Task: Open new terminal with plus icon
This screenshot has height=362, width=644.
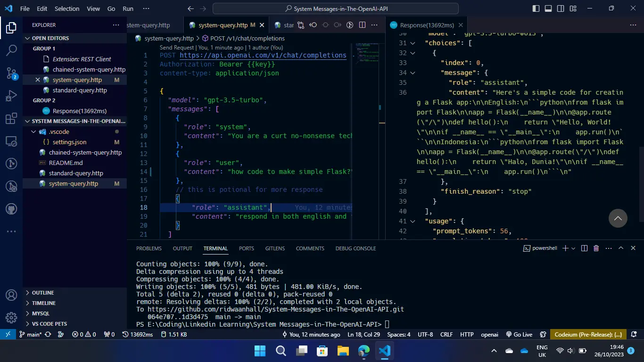Action: coord(565,248)
